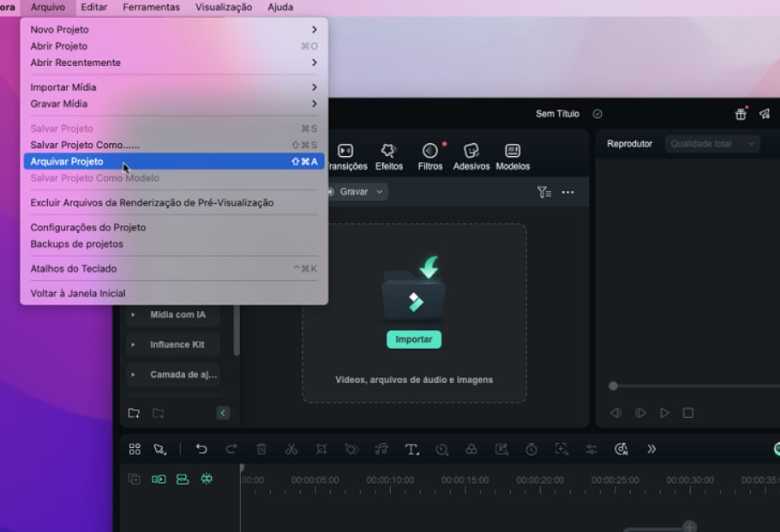Viewport: 780px width, 532px height.
Task: Select Salvar Projeto Como menu entry
Action: 174,145
